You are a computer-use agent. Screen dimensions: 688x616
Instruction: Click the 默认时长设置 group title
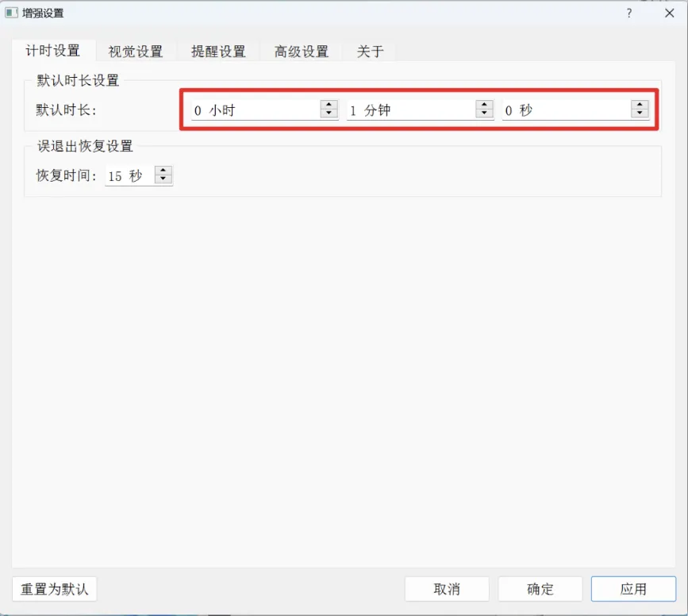coord(78,80)
